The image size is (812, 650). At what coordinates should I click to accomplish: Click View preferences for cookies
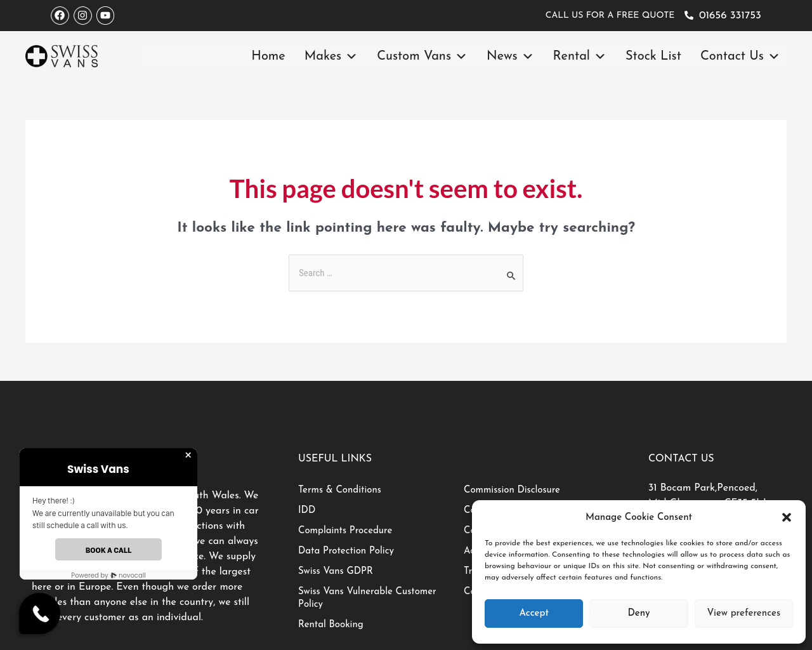click(743, 613)
